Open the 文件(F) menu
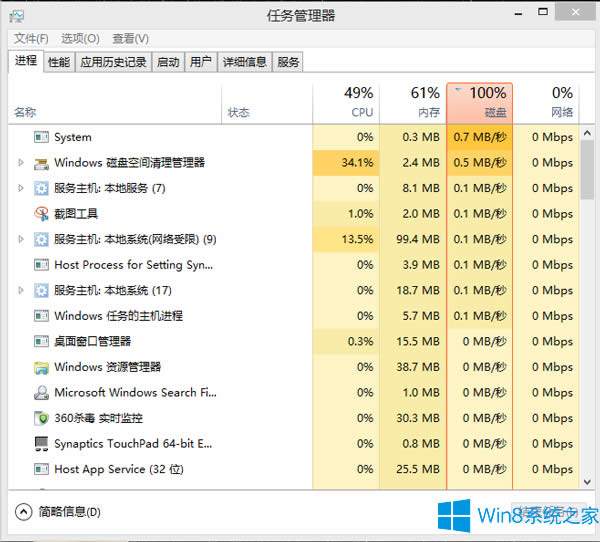Screen dimensions: 600x542 [31, 38]
